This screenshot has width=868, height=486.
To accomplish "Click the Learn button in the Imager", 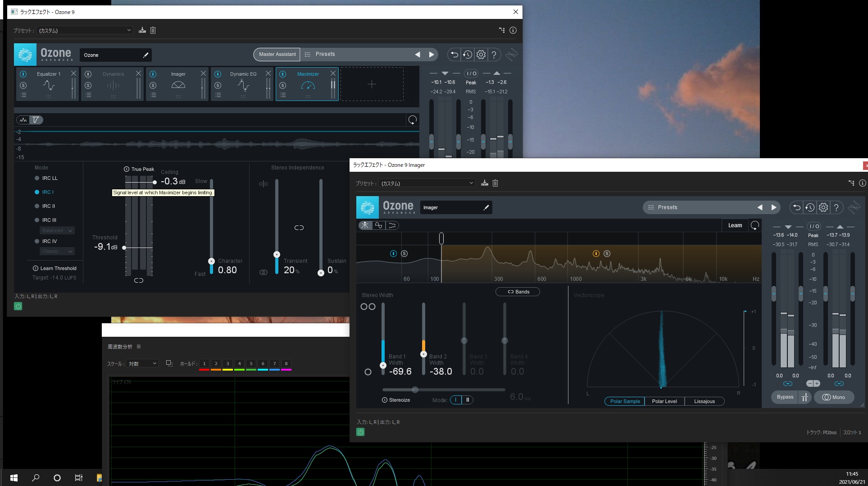I will point(735,225).
